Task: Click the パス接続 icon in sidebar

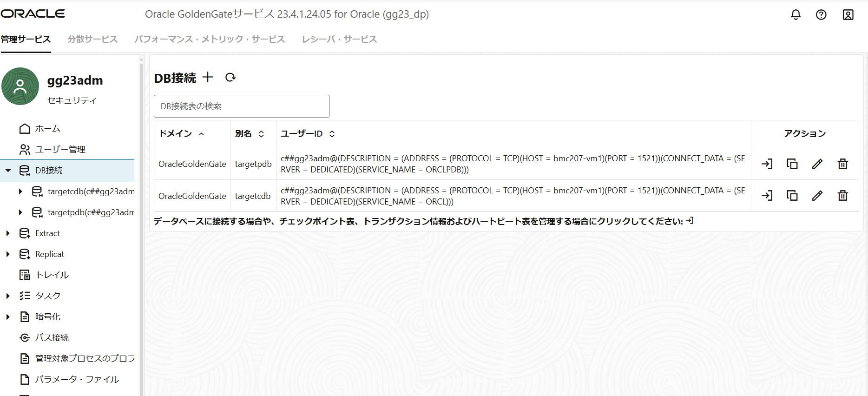Action: (x=25, y=338)
